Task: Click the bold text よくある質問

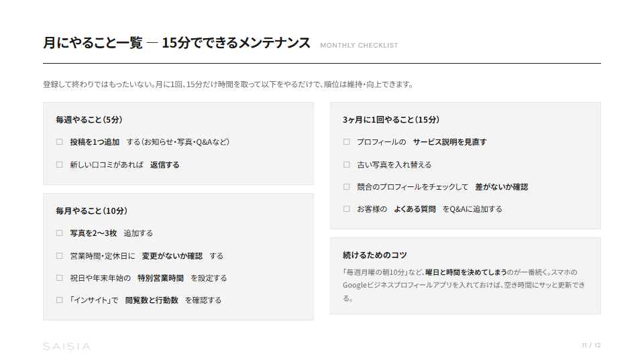Action: pos(415,209)
